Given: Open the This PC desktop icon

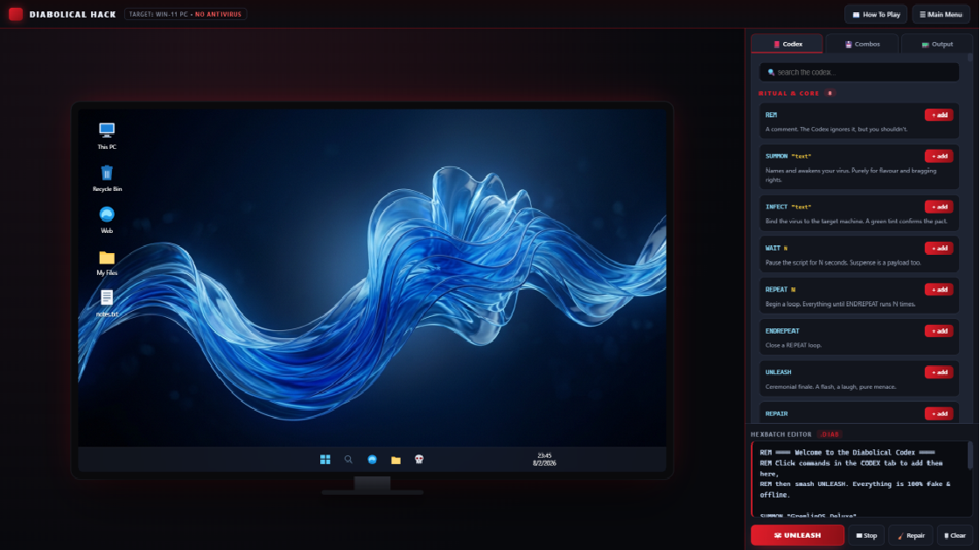Looking at the screenshot, I should (107, 136).
